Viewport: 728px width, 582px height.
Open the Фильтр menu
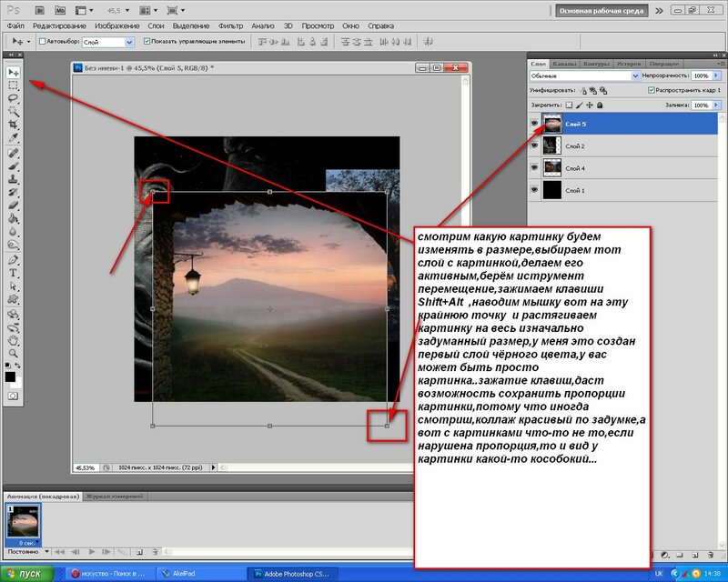pos(231,26)
